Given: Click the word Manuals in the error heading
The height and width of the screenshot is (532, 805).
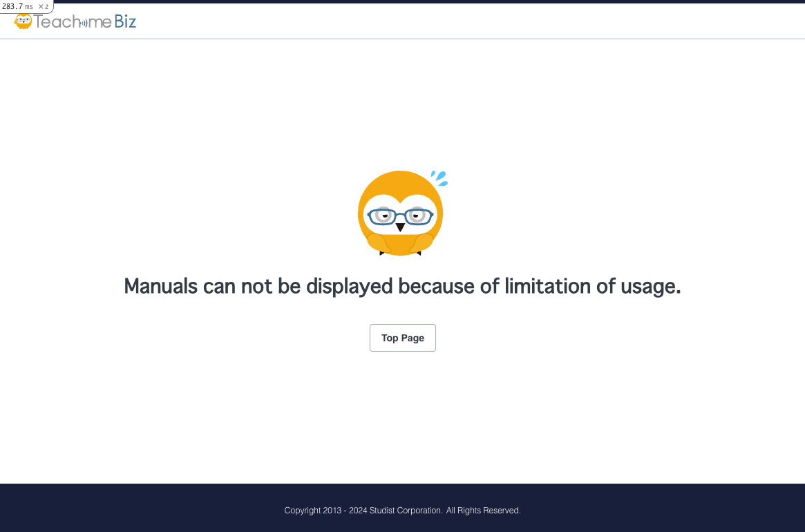Looking at the screenshot, I should tap(160, 286).
